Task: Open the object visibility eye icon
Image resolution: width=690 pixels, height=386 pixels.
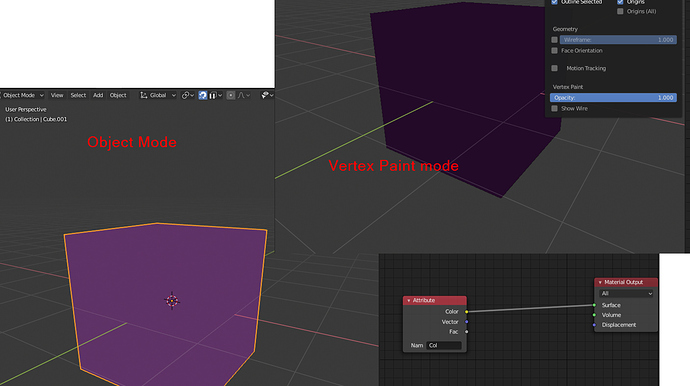Action: [267, 95]
